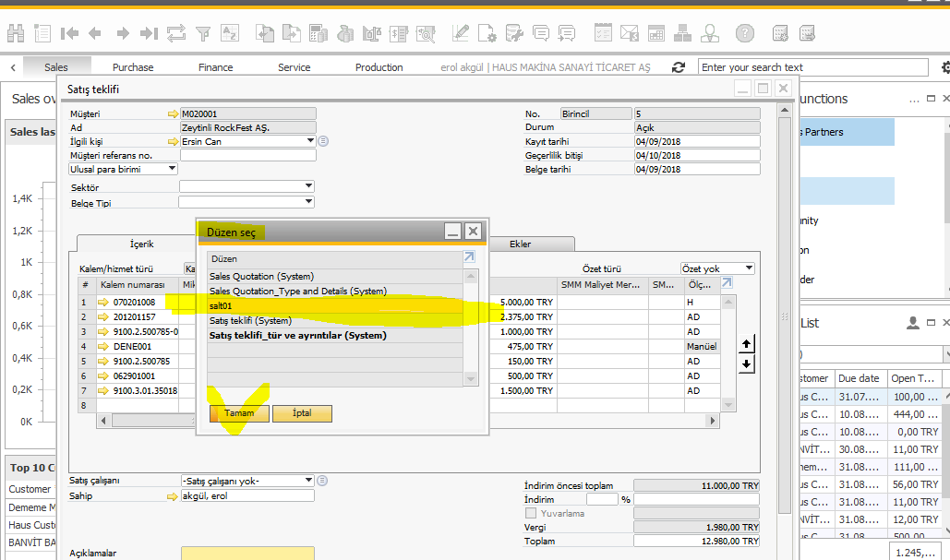The height and width of the screenshot is (560, 950).
Task: Switch to the Finance menu tab
Action: coord(215,67)
